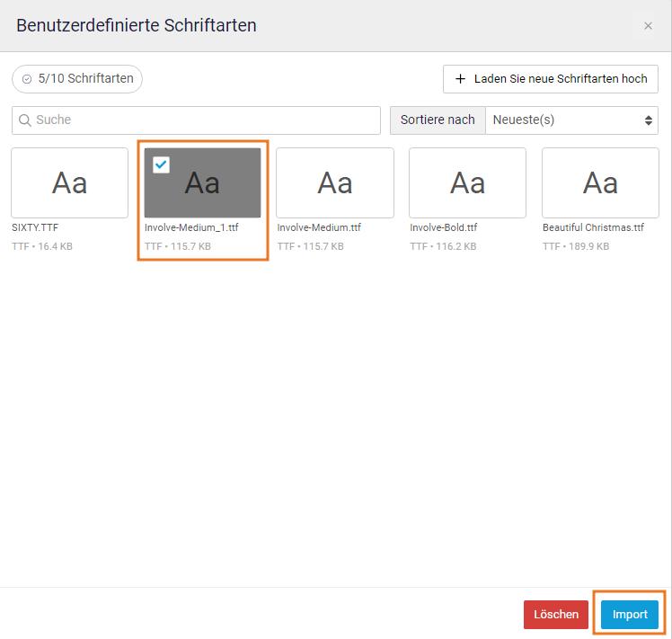Click the sort dropdown's up-down arrows
672x639 pixels.
(x=648, y=120)
